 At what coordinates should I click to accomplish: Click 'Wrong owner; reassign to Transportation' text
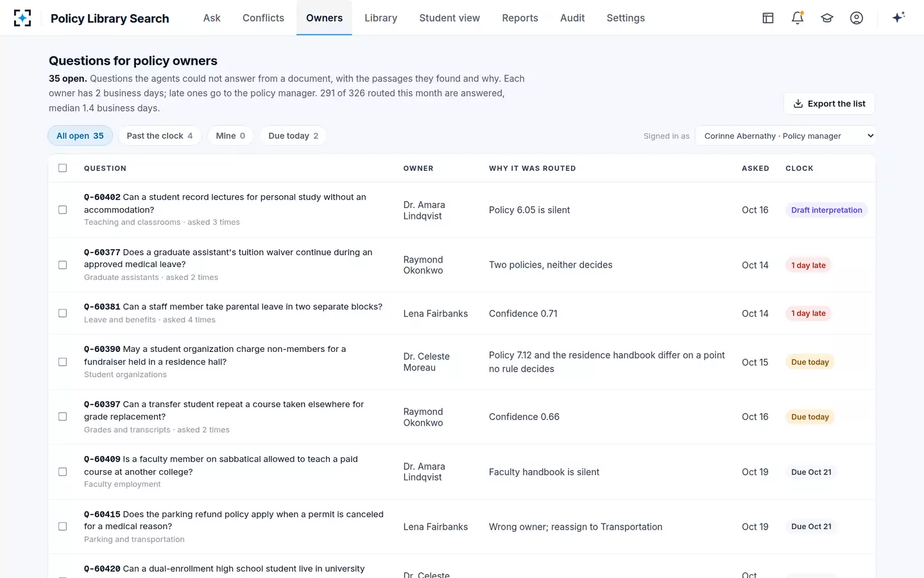[x=576, y=527]
